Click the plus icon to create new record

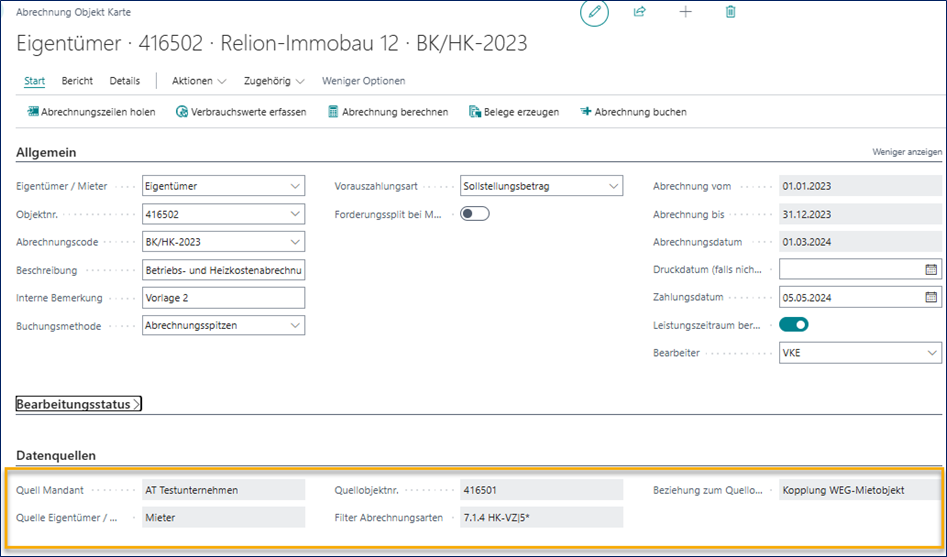point(685,11)
